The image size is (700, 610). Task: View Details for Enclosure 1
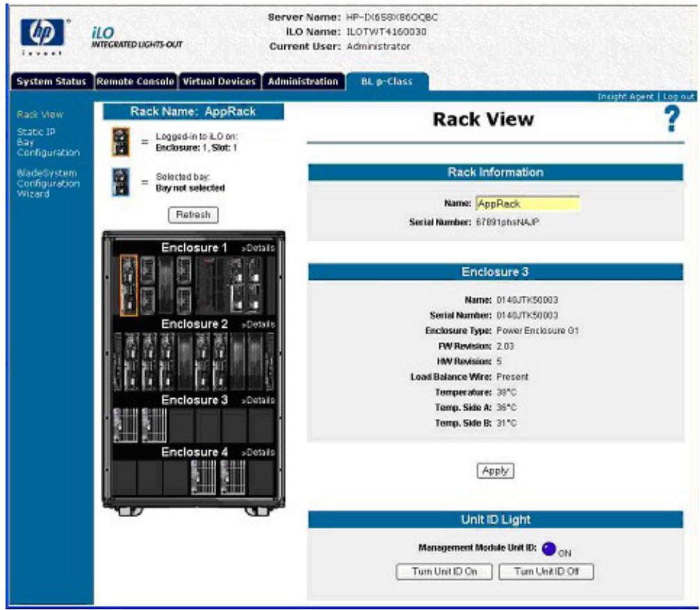[258, 248]
